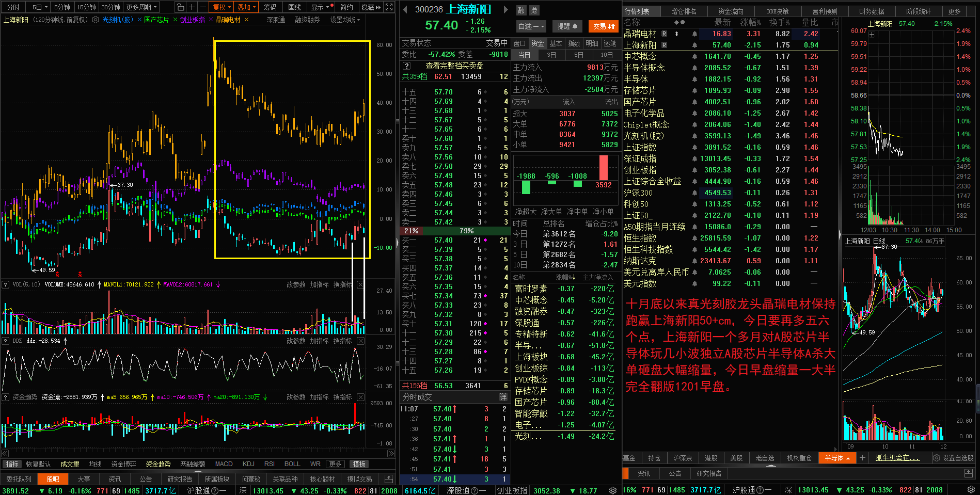The image size is (980, 495).
Task: Open chart settings gear beside 上海新阳 title
Action: coord(96,20)
